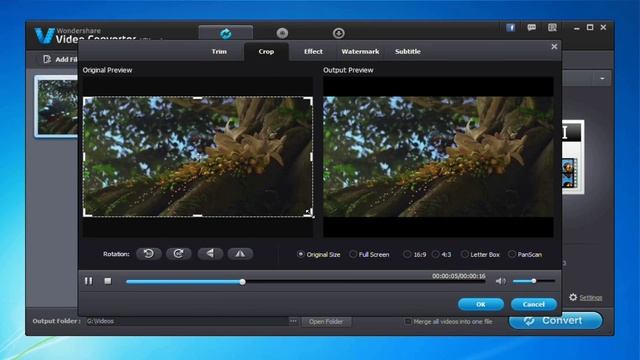Select the Full Screen radio option
640x360 pixels.
353,254
